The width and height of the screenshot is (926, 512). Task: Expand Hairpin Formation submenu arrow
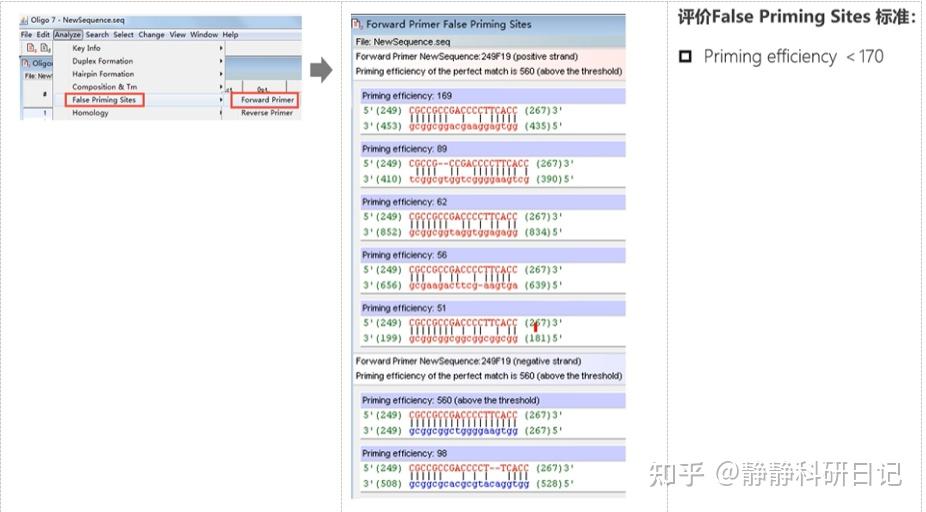tap(221, 74)
